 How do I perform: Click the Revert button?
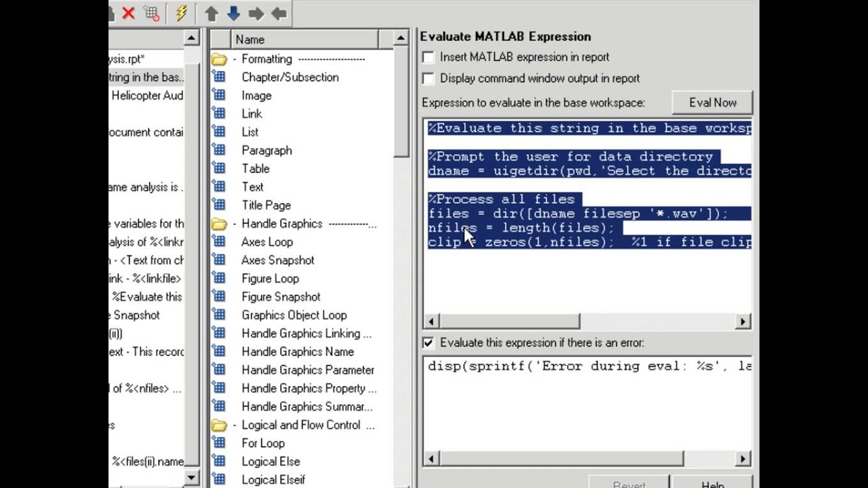pyautogui.click(x=629, y=484)
